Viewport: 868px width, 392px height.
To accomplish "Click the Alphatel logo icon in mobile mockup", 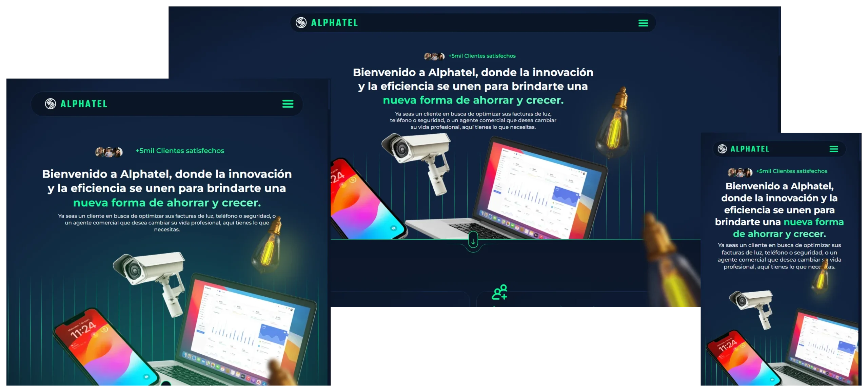I will tap(722, 149).
